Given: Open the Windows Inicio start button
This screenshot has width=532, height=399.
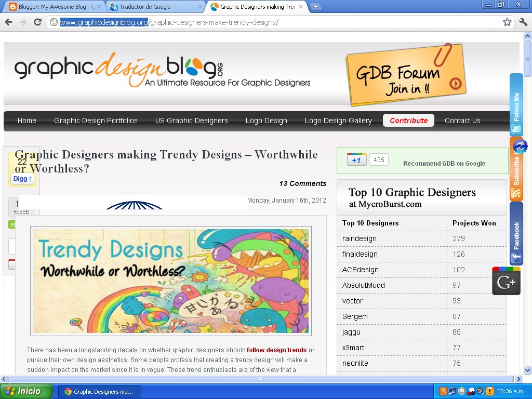Looking at the screenshot, I should [x=26, y=391].
